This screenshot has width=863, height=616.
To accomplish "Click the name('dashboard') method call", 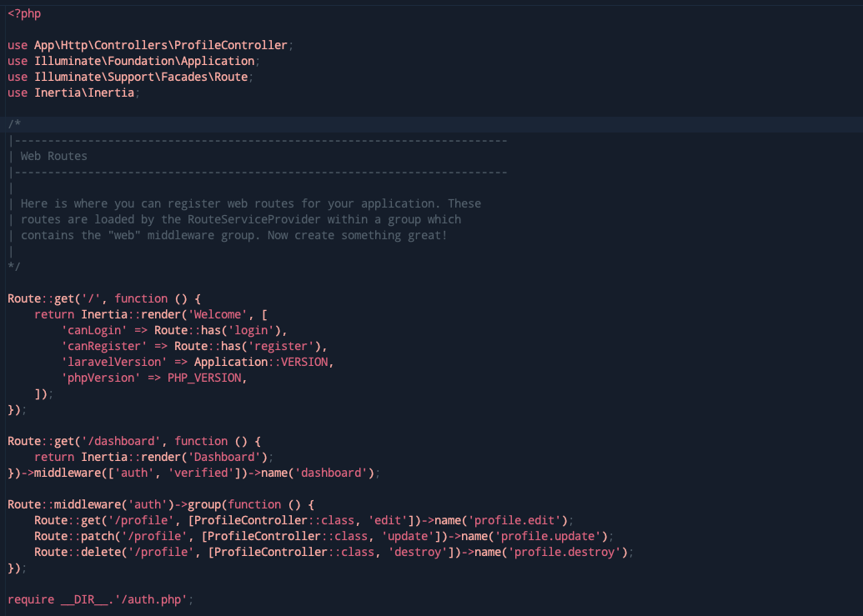I will (x=321, y=473).
